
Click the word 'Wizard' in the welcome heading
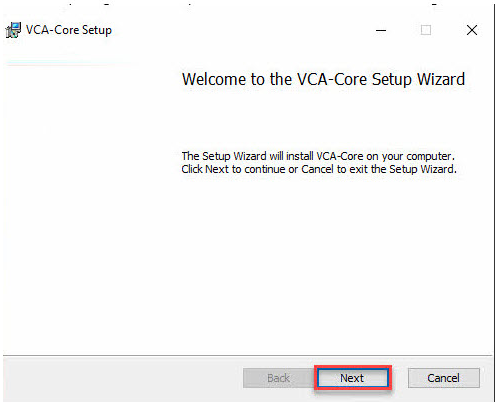(441, 80)
